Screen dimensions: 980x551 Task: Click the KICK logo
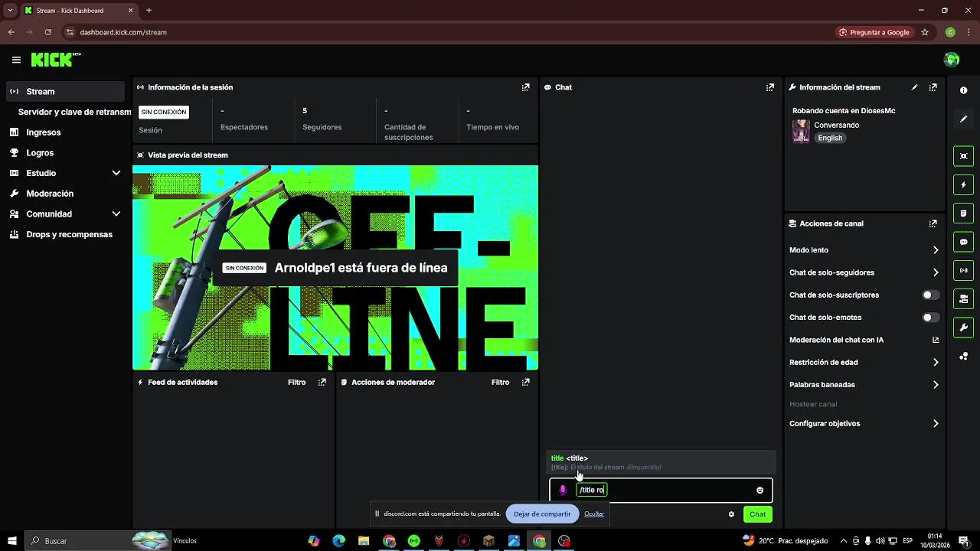pyautogui.click(x=56, y=60)
